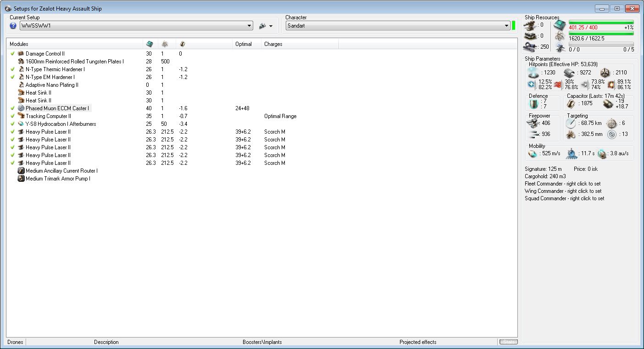Click the targeting range icon showing 68.75 km

coord(571,123)
